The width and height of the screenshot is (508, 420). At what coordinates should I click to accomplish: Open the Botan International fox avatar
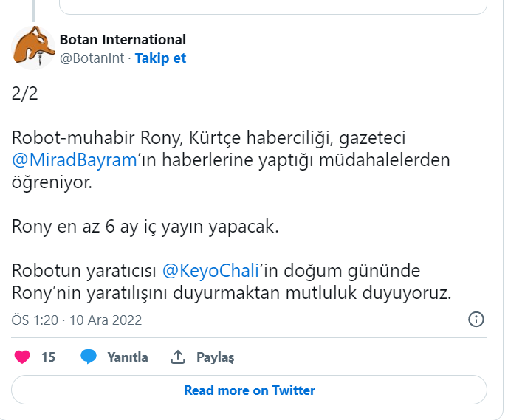point(32,48)
